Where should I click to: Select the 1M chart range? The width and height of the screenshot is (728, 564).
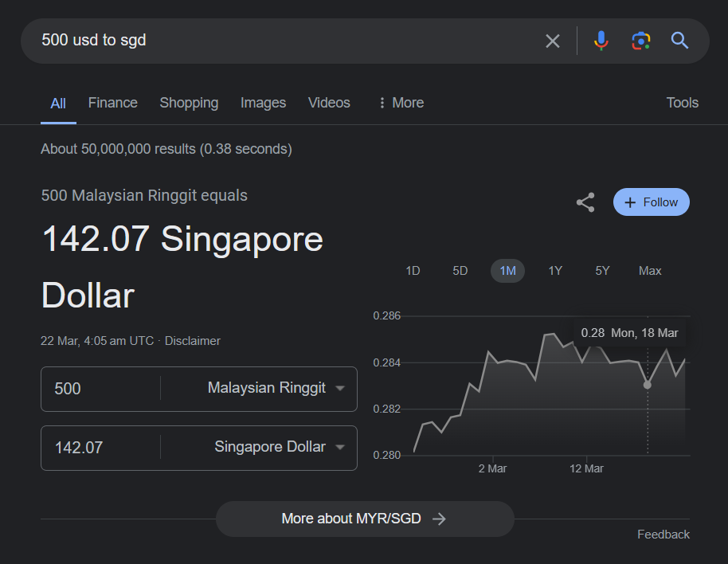coord(507,271)
